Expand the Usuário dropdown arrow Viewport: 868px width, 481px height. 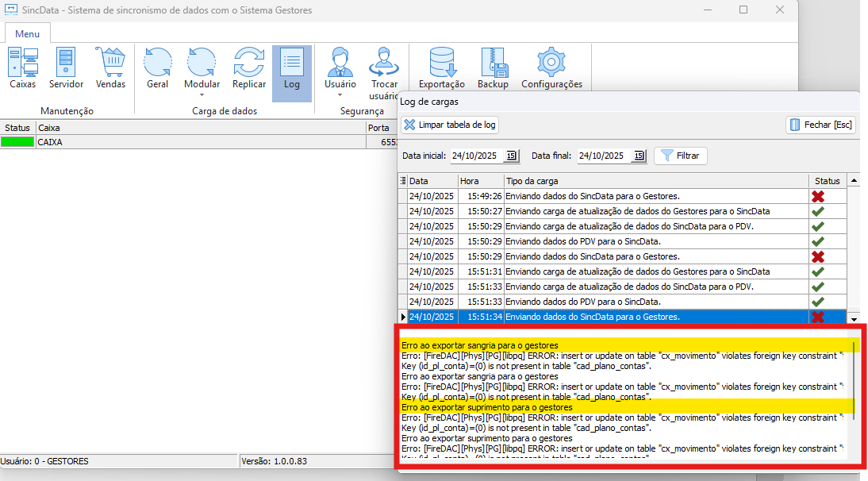coord(340,94)
